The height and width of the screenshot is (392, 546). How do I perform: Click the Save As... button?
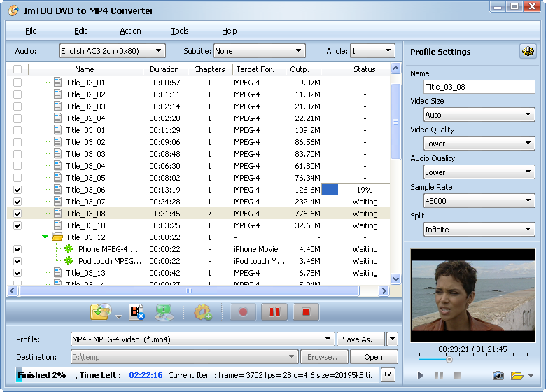360,339
